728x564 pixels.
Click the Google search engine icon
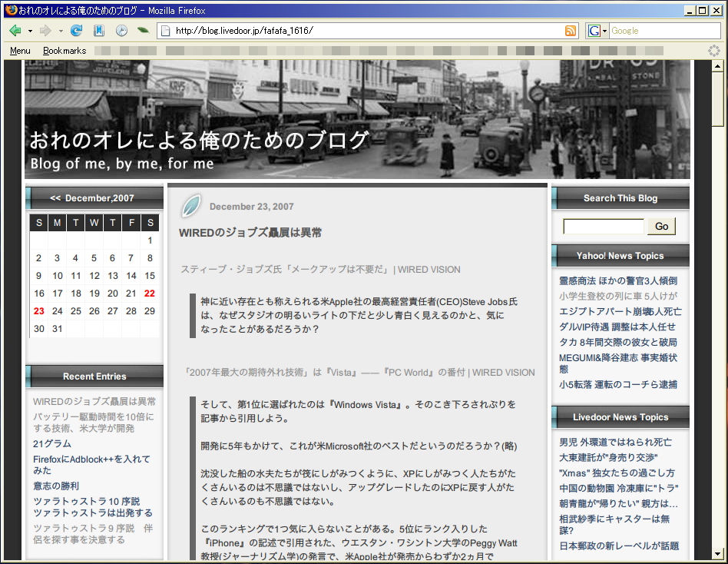[594, 31]
